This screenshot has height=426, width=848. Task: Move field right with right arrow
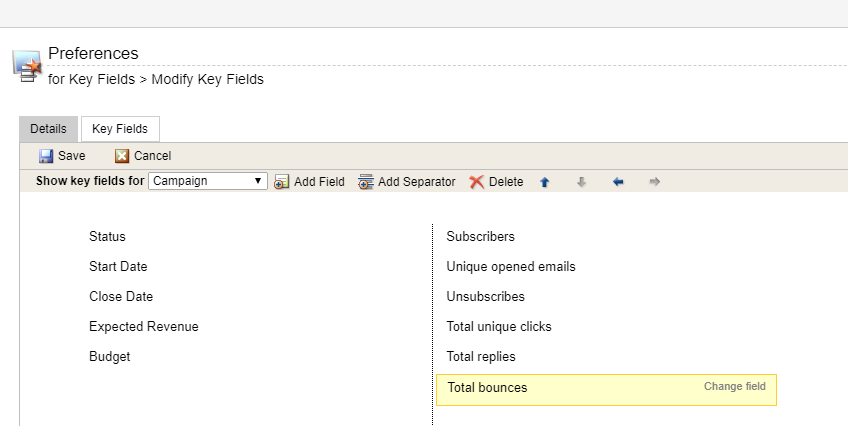point(654,182)
